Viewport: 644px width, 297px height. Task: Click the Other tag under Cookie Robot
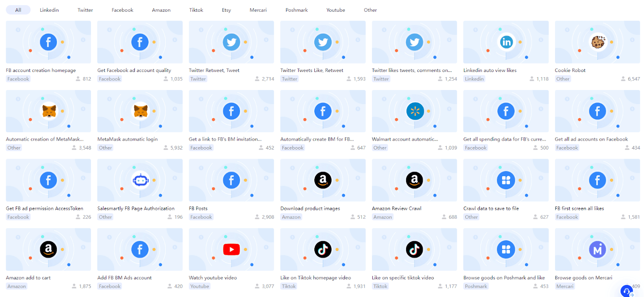pos(563,79)
